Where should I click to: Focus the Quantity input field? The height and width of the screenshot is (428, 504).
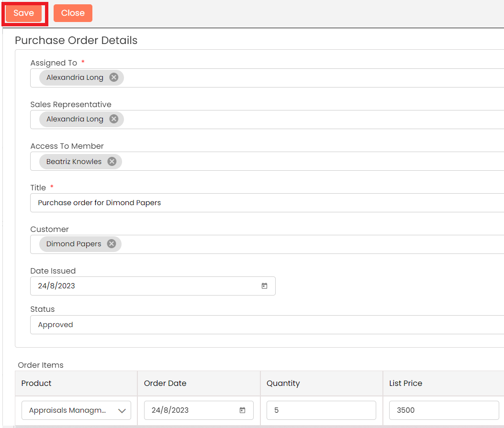321,410
